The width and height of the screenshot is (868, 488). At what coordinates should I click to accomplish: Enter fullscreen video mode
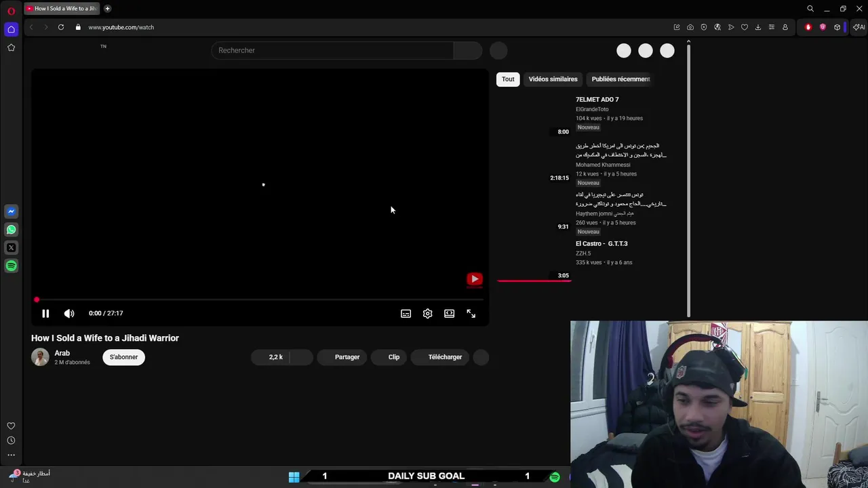coord(471,314)
